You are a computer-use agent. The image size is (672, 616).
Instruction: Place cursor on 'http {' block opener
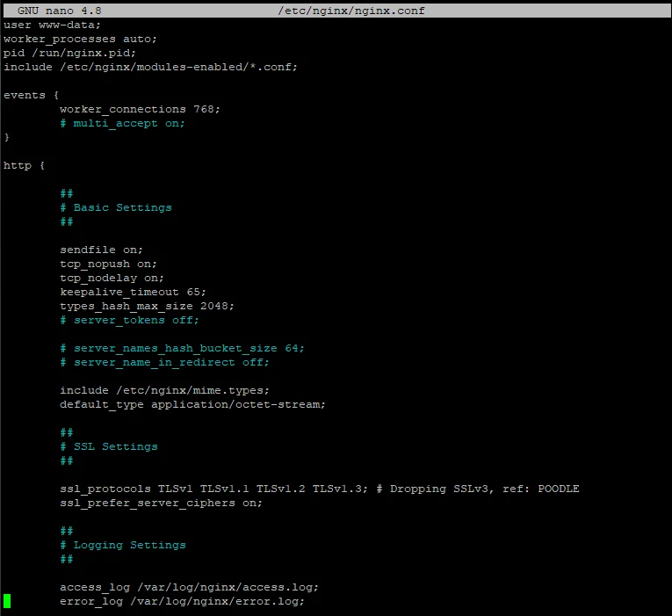coord(24,165)
